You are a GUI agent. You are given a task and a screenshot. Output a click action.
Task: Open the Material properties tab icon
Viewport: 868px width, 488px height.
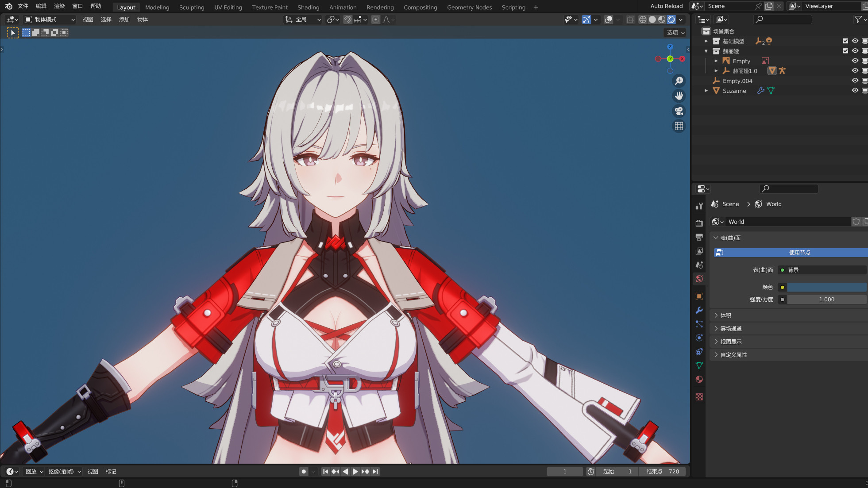tap(699, 380)
